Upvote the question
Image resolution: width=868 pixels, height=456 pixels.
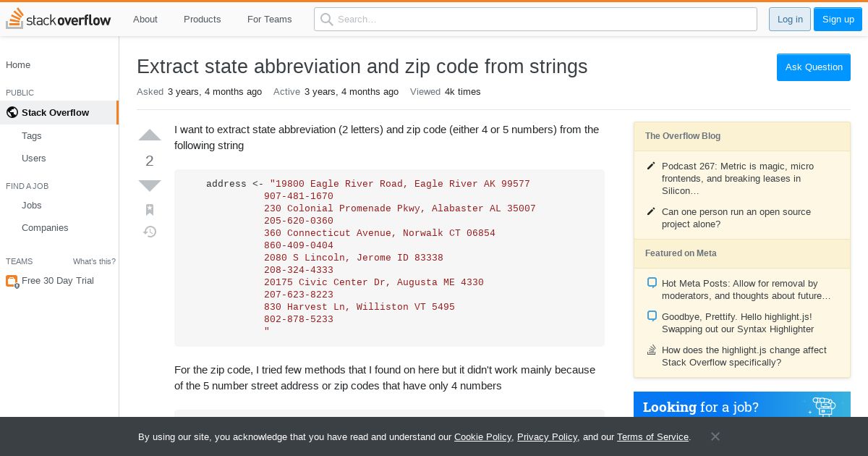150,135
